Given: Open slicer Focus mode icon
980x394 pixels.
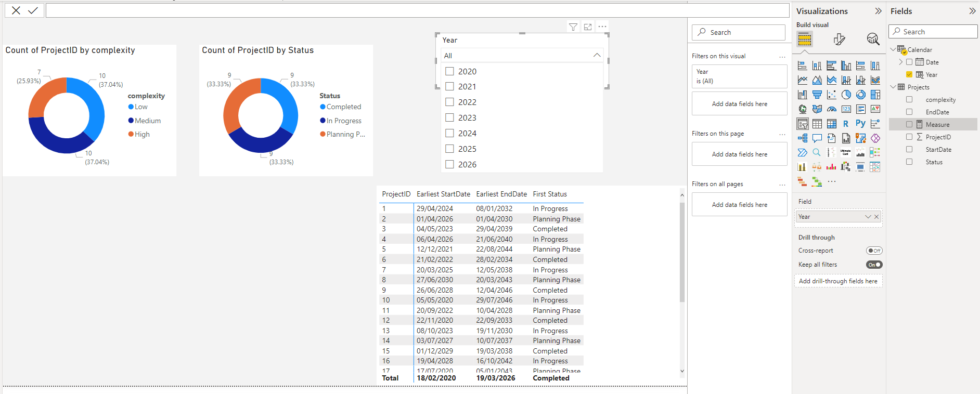Looking at the screenshot, I should click(588, 27).
